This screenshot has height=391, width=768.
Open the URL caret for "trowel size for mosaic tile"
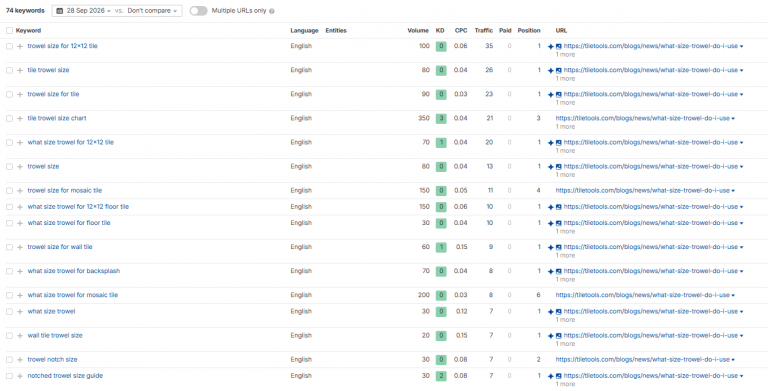pyautogui.click(x=733, y=191)
